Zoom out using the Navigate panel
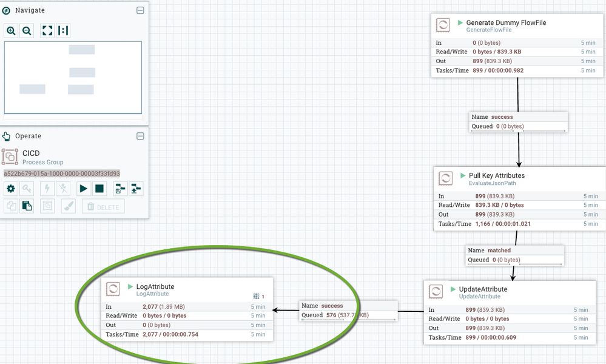This screenshot has height=364, width=606. 27,30
